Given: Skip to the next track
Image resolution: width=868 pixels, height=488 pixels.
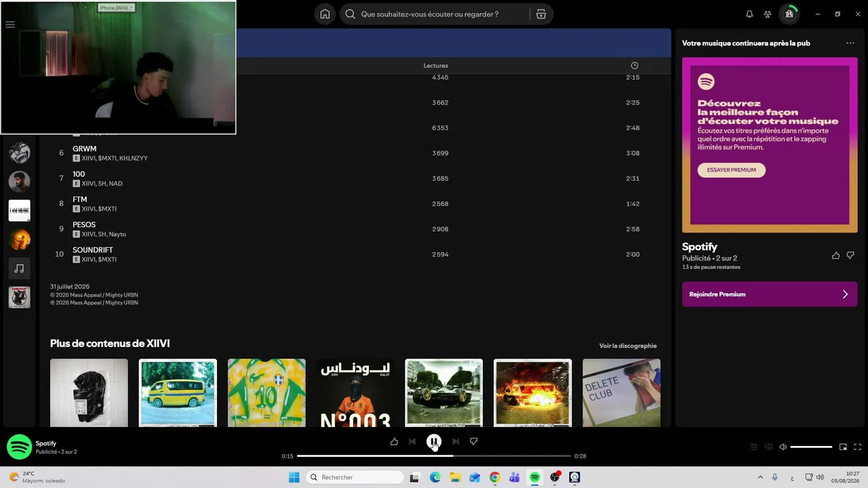Looking at the screenshot, I should point(456,441).
